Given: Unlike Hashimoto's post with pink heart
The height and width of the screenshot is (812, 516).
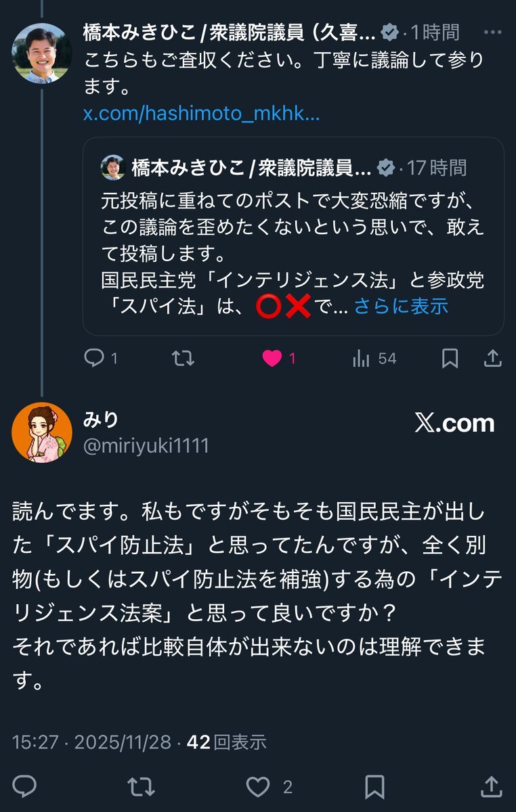Looking at the screenshot, I should click(272, 359).
